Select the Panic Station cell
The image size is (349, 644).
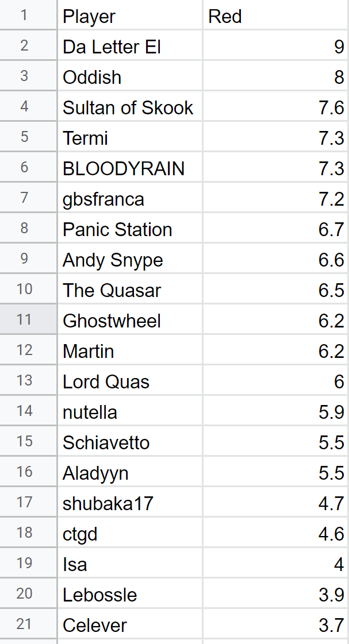129,229
